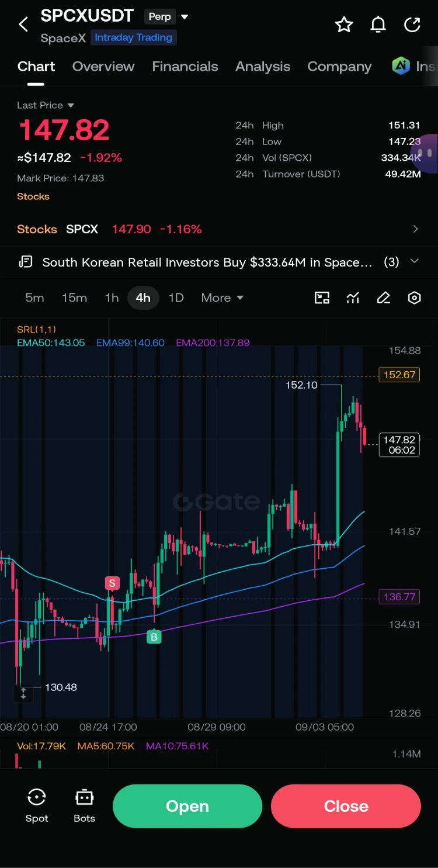This screenshot has height=868, width=438.
Task: Tap the orange Stocks tag under price
Action: 33,196
